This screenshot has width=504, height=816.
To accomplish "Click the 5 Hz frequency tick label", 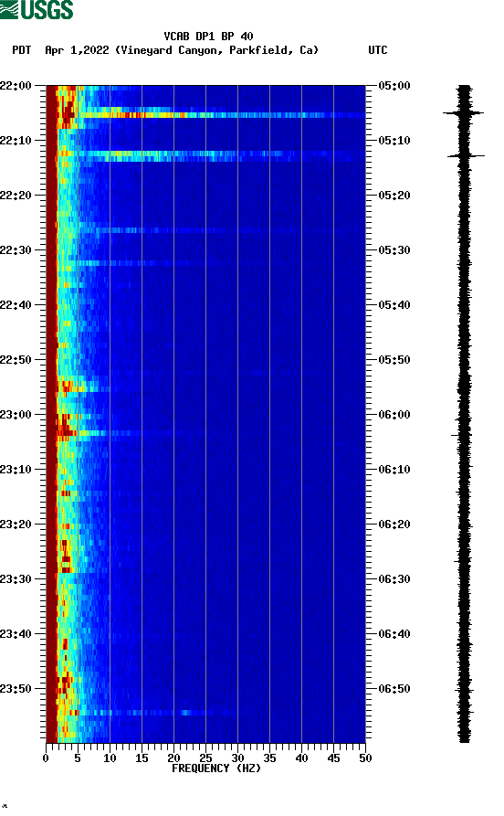I will 78,758.
